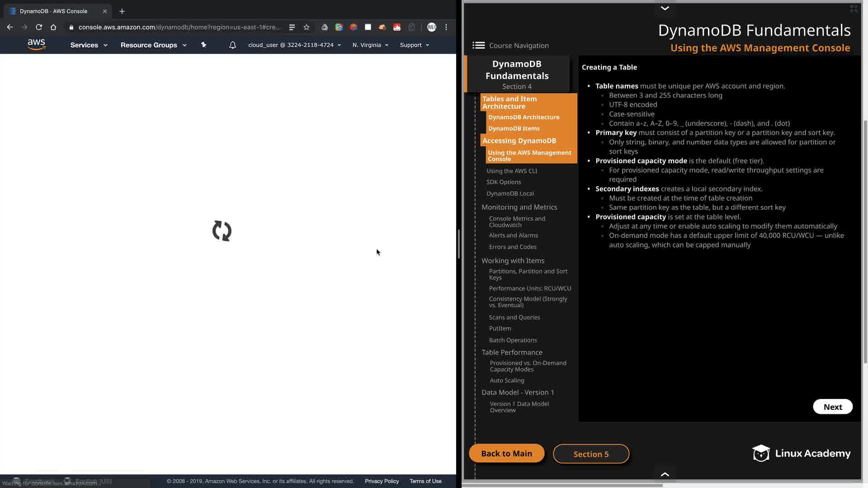Toggle fullscreen icon in course panel
The width and height of the screenshot is (868, 488).
pos(854,9)
